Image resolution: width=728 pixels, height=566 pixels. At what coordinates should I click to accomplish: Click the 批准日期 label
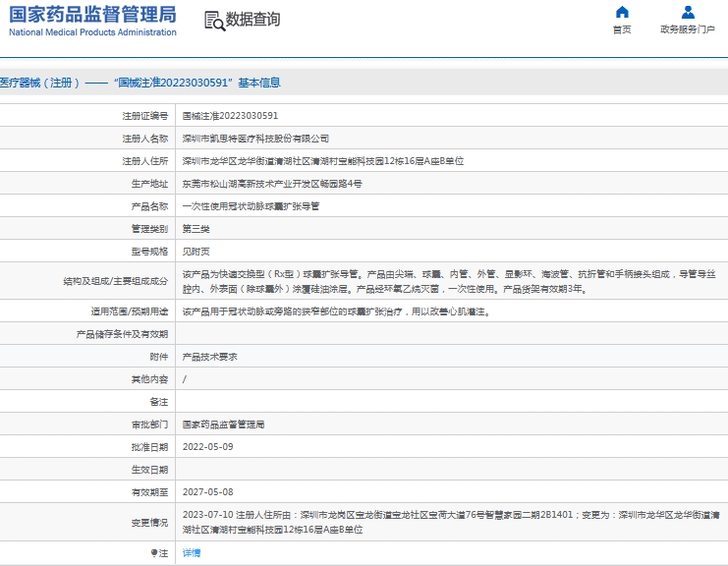149,447
